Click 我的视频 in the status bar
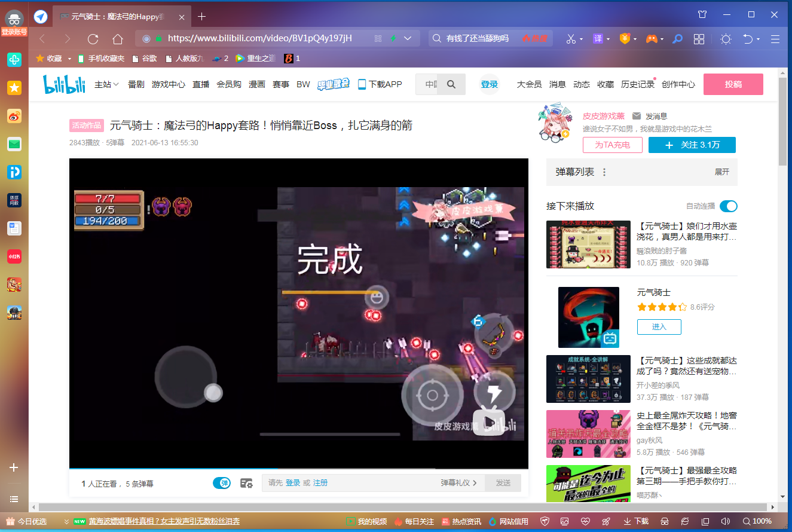This screenshot has height=532, width=792. tap(367, 521)
